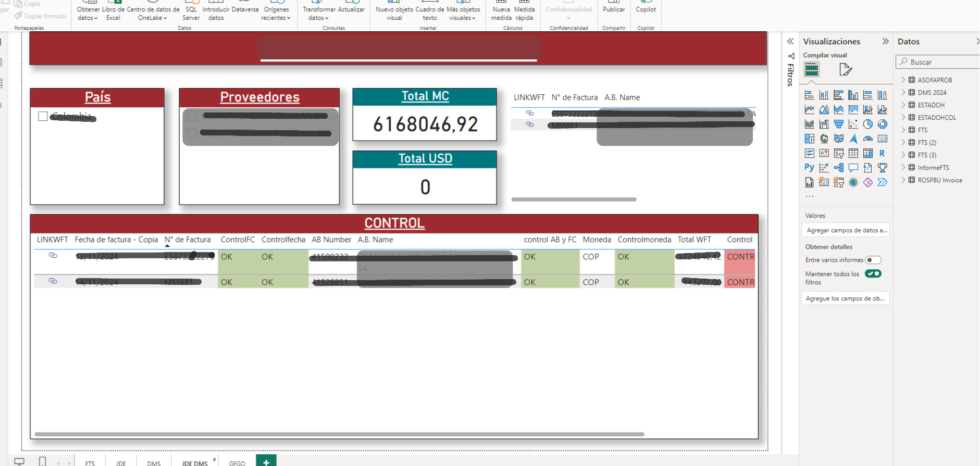Open the 'Obtener datos' dropdown
The height and width of the screenshot is (466, 980).
coord(88,14)
